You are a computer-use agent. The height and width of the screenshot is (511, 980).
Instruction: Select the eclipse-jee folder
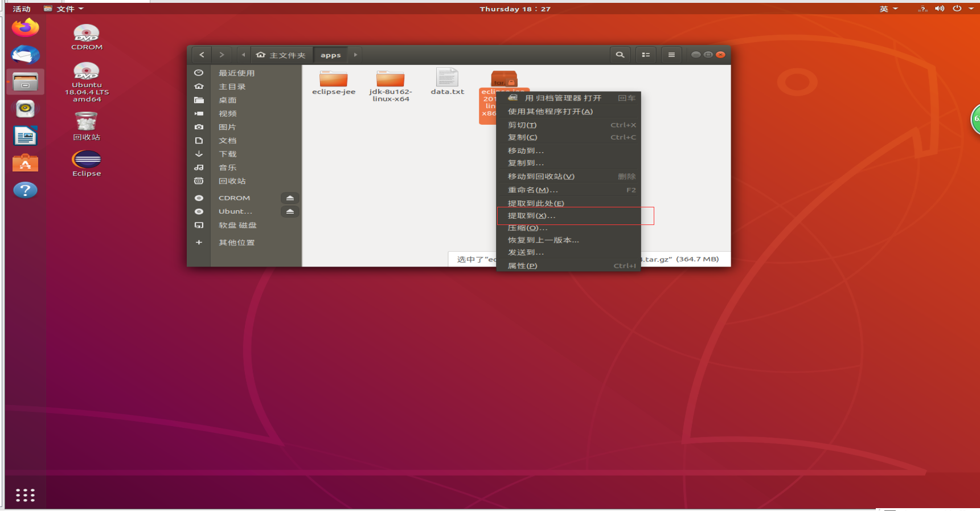tap(334, 83)
